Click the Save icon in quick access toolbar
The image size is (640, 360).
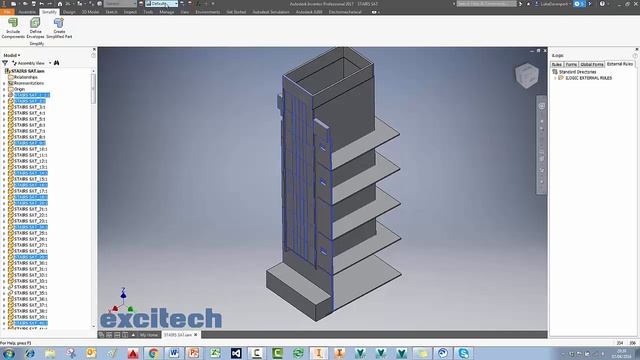pyautogui.click(x=33, y=4)
